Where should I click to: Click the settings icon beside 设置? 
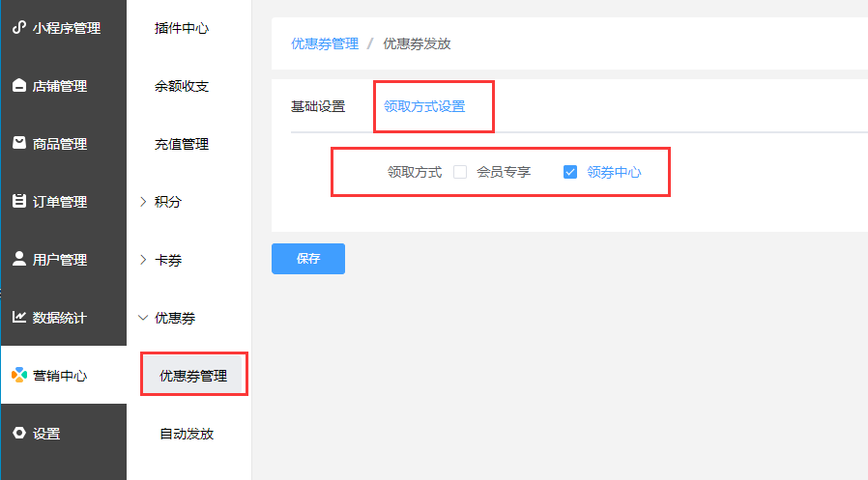click(19, 433)
